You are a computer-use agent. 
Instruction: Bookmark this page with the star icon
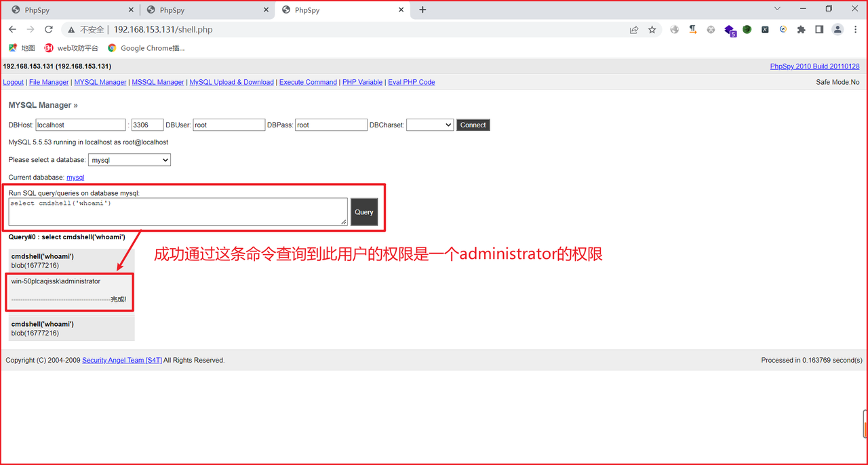point(652,29)
